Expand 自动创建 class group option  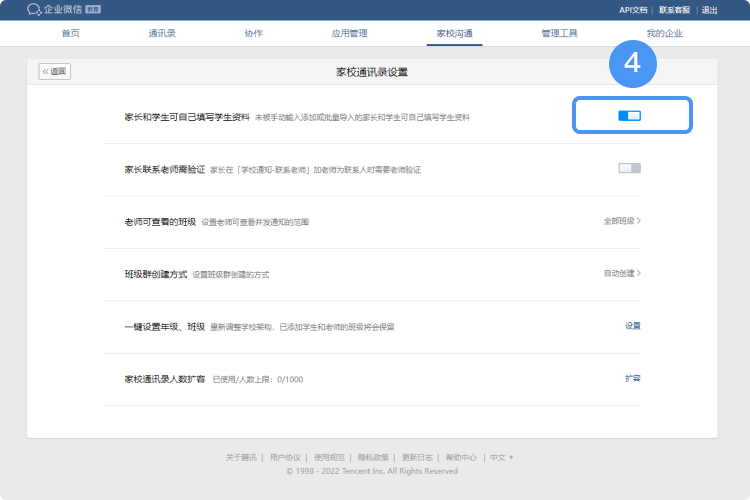(622, 273)
